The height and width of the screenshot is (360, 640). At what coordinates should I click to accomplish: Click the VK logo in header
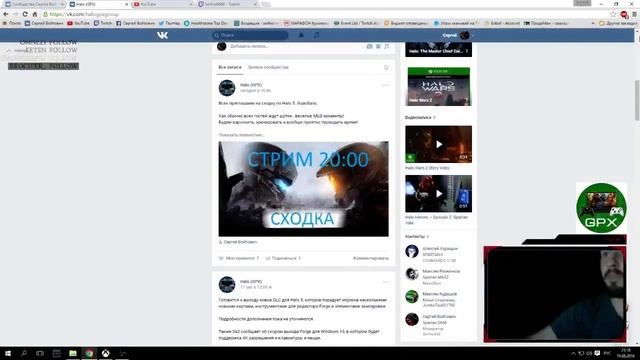coord(162,35)
